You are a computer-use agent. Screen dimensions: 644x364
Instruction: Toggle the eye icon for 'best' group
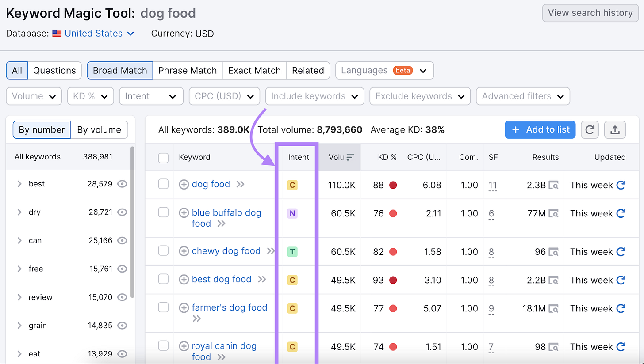(122, 184)
